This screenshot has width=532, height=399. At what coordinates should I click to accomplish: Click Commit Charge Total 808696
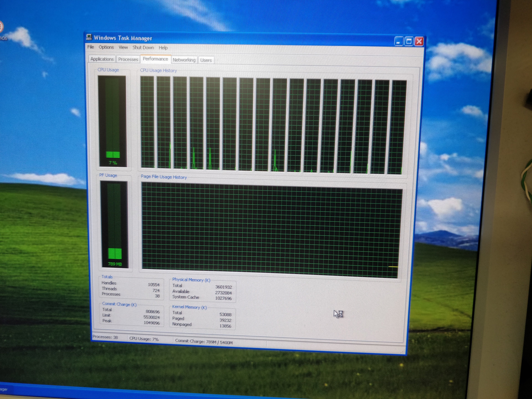coord(153,311)
